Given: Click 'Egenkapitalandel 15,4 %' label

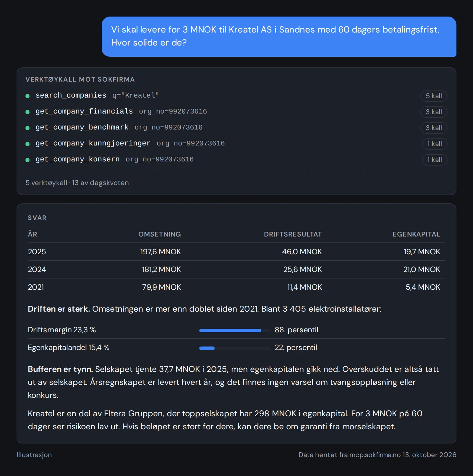Looking at the screenshot, I should pos(69,347).
